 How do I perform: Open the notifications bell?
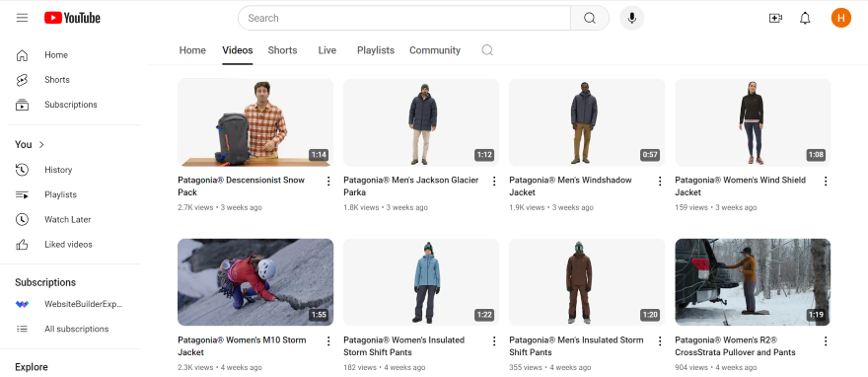click(805, 18)
